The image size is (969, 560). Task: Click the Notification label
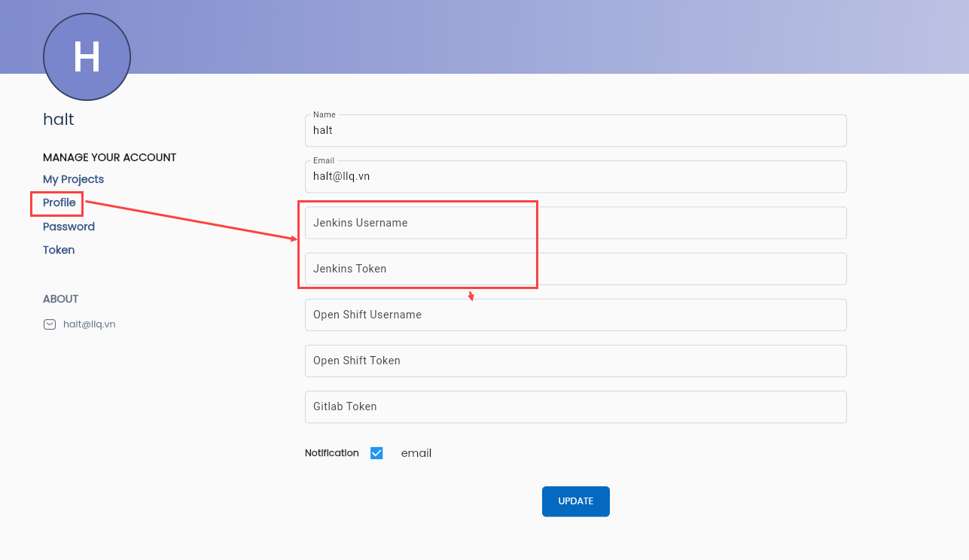(x=332, y=453)
